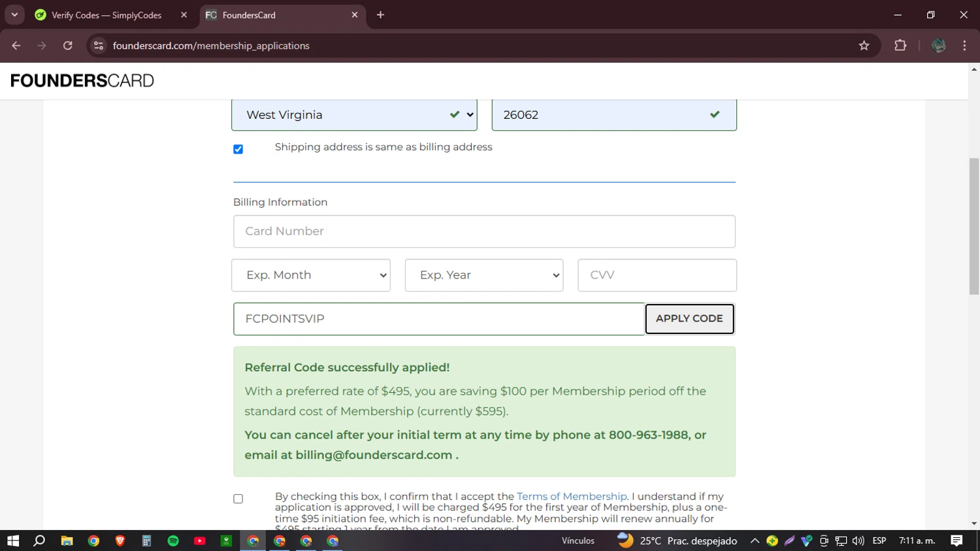Click the browser forward arrow
980x551 pixels.
click(42, 46)
